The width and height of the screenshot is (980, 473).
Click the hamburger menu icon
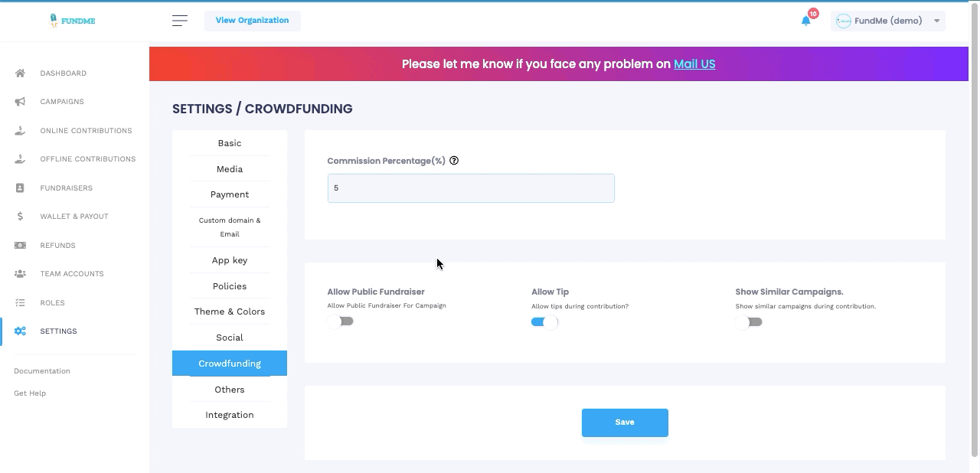point(180,21)
